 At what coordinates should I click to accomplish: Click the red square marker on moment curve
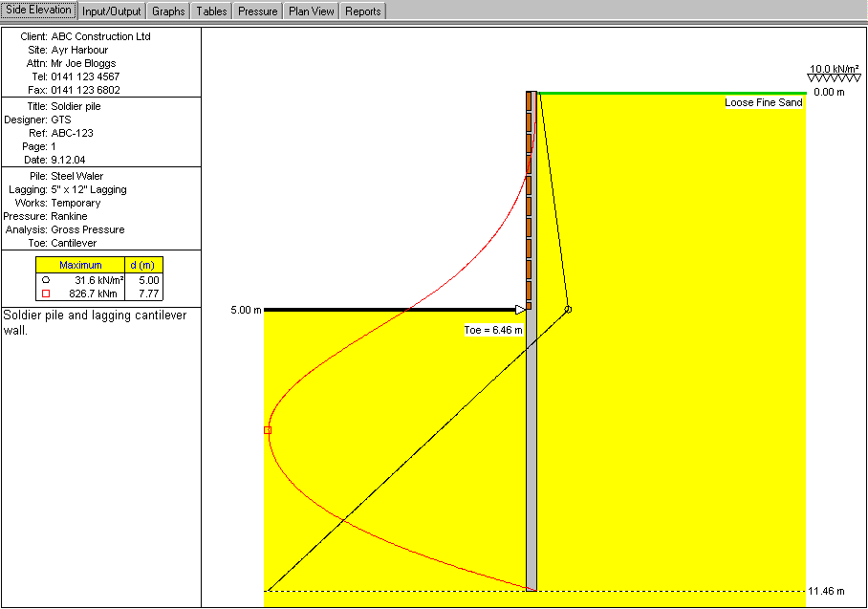point(268,430)
